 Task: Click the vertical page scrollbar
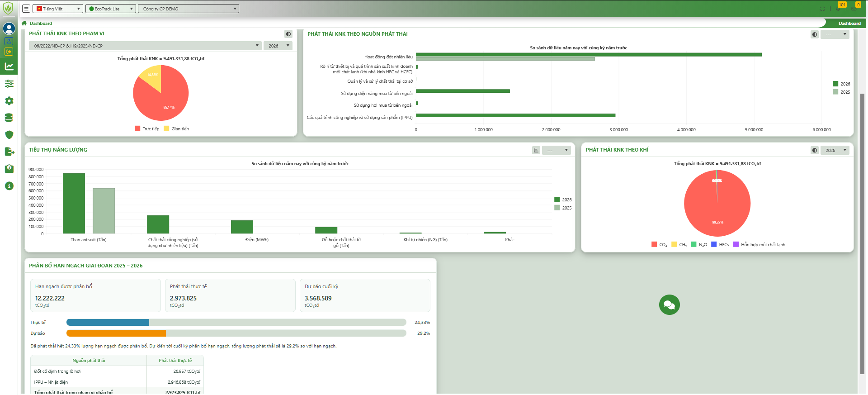[x=862, y=233]
